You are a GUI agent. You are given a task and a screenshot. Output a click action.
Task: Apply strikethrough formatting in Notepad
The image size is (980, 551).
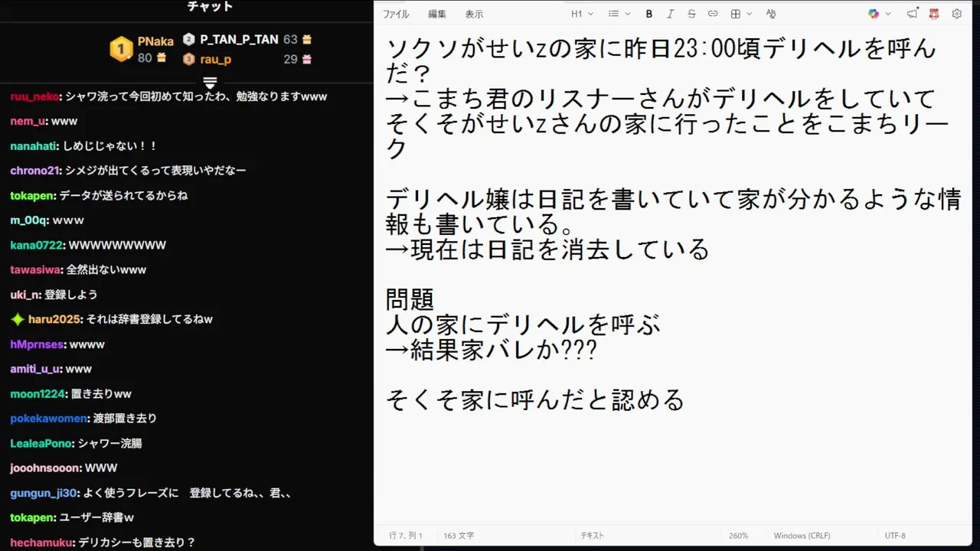[x=691, y=14]
